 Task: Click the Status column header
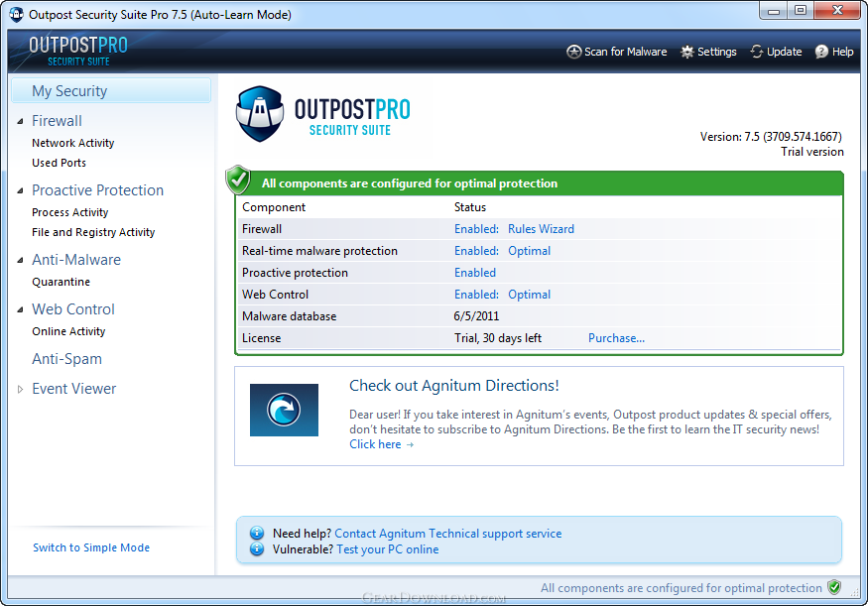(x=470, y=207)
